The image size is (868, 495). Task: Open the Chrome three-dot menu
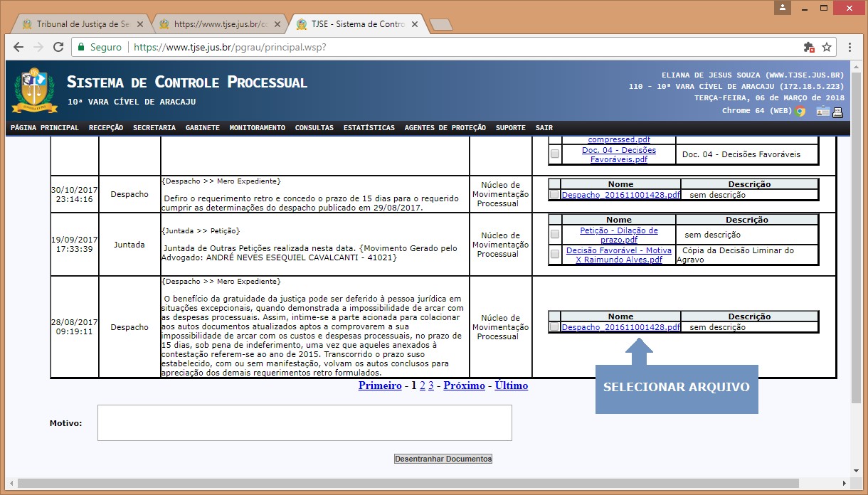click(850, 47)
